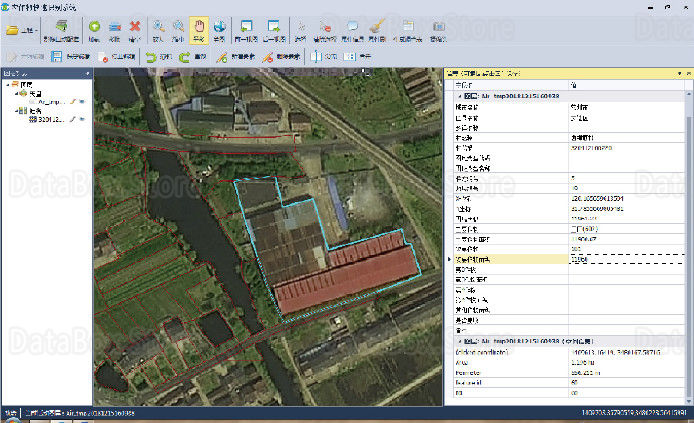Select the hand pan tool
Viewport: 694px width, 423px height.
tap(199, 31)
